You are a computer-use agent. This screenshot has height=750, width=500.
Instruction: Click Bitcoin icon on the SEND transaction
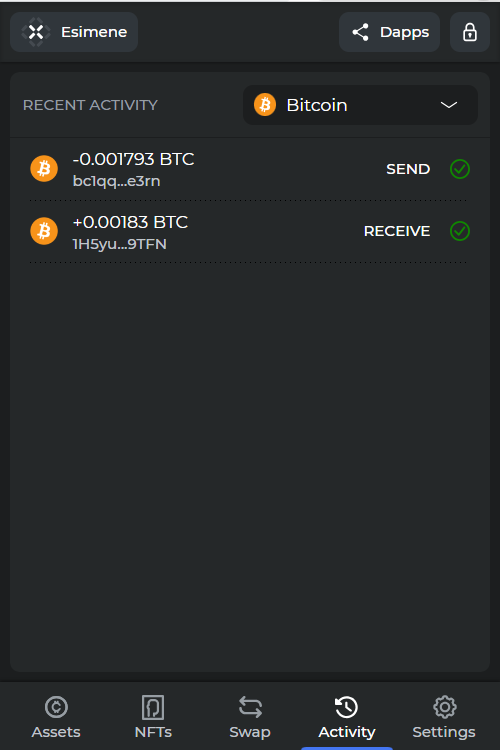click(44, 169)
